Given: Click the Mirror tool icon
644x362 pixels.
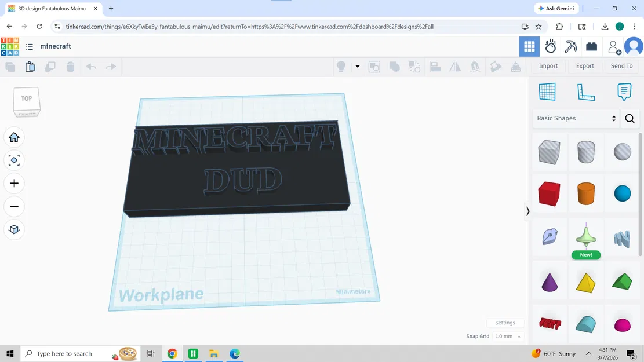Looking at the screenshot, I should 455,67.
